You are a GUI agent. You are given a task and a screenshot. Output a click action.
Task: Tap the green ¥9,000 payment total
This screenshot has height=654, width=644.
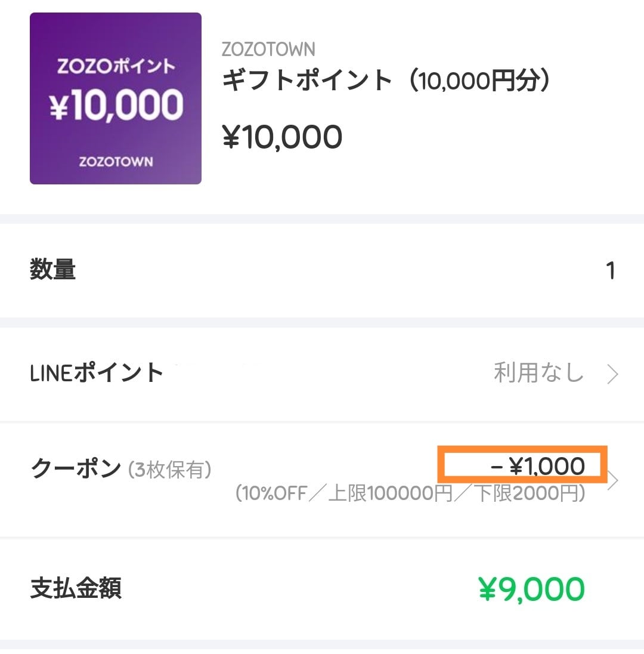click(x=531, y=590)
